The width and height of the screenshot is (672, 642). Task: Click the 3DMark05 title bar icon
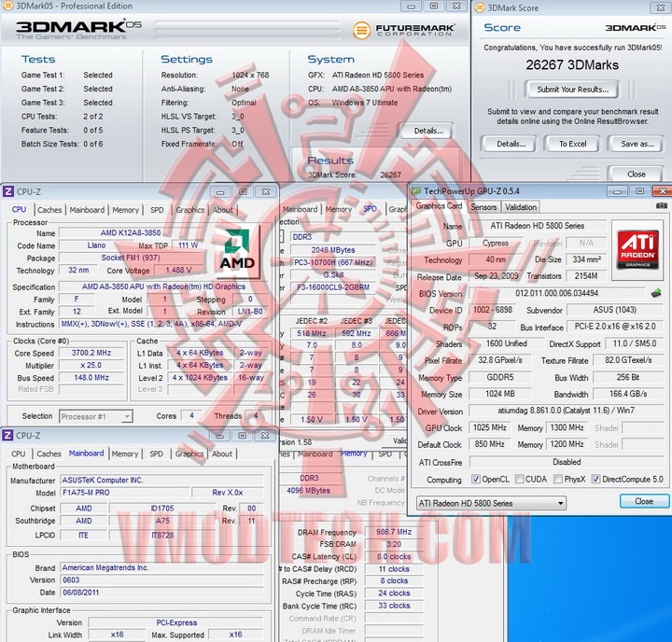(x=7, y=6)
